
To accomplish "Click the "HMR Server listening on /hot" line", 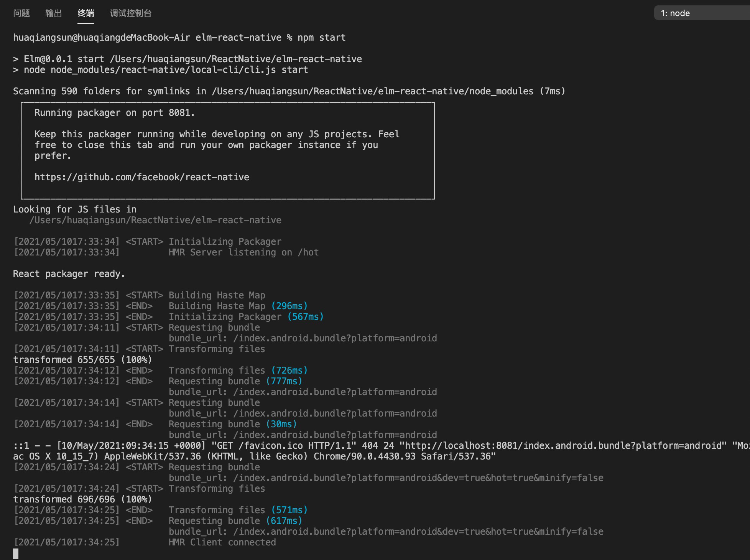I will 243,252.
